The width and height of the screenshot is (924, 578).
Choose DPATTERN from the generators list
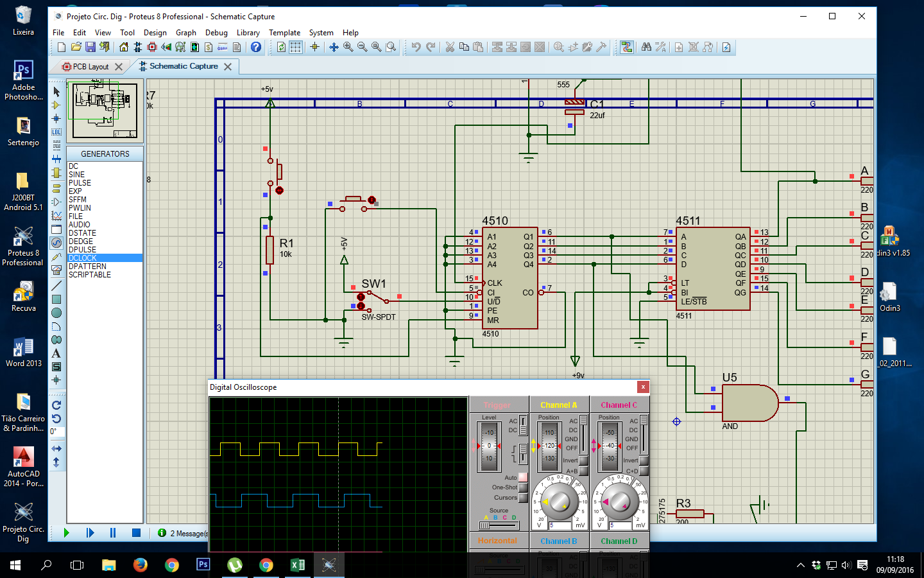tap(105, 267)
